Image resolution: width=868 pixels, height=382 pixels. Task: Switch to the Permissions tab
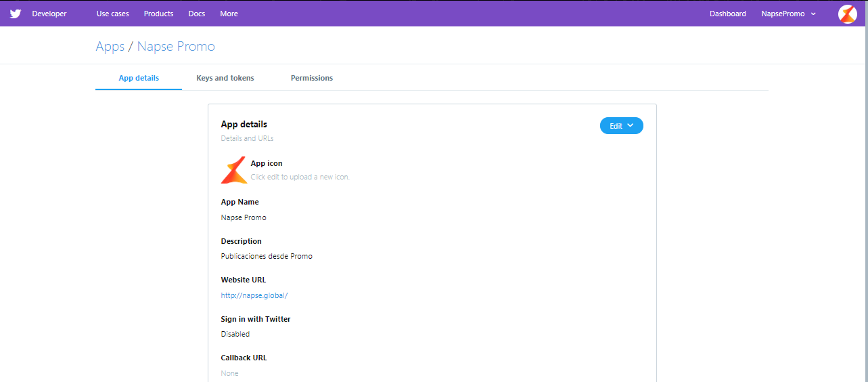click(x=312, y=78)
